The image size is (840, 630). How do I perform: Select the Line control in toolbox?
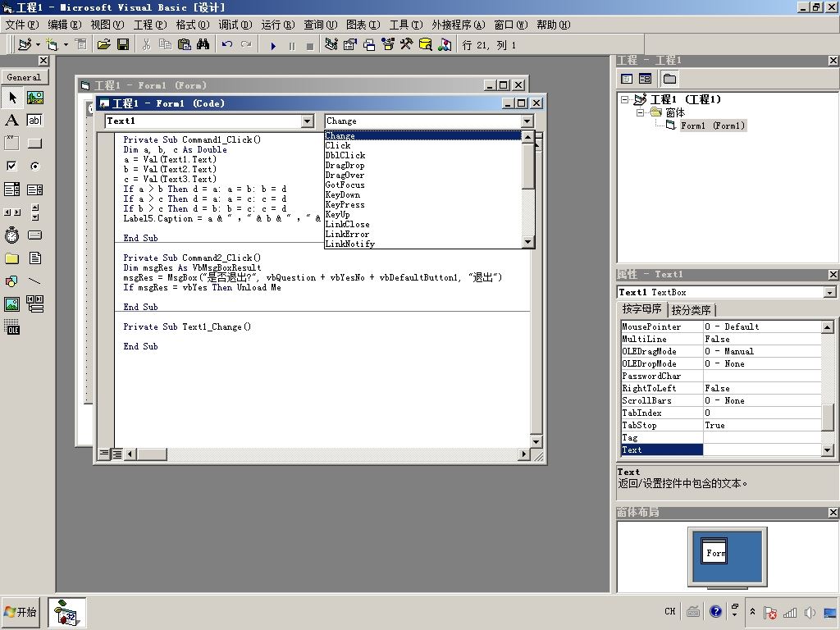34,281
